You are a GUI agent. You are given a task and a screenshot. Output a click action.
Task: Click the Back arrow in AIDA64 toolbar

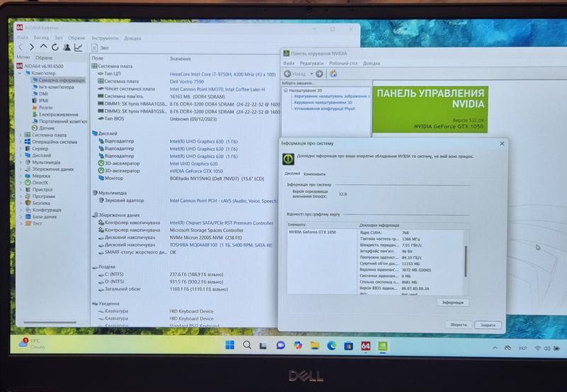tap(21, 47)
